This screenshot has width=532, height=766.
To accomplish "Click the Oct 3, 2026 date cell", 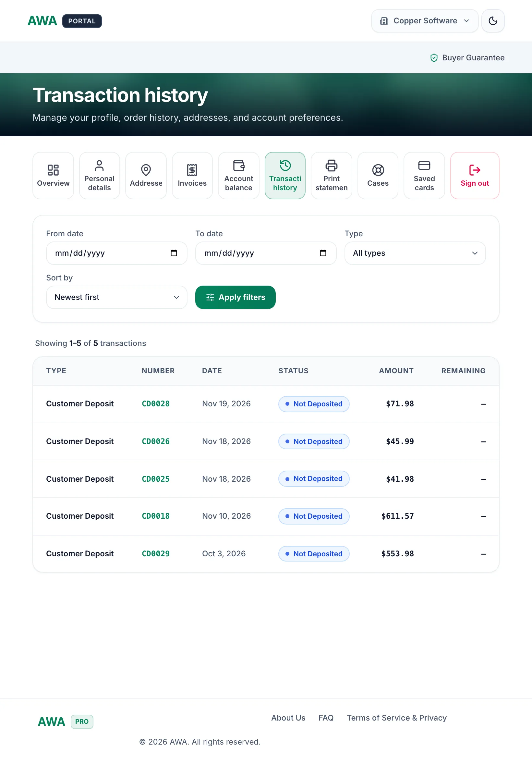I will pos(224,554).
